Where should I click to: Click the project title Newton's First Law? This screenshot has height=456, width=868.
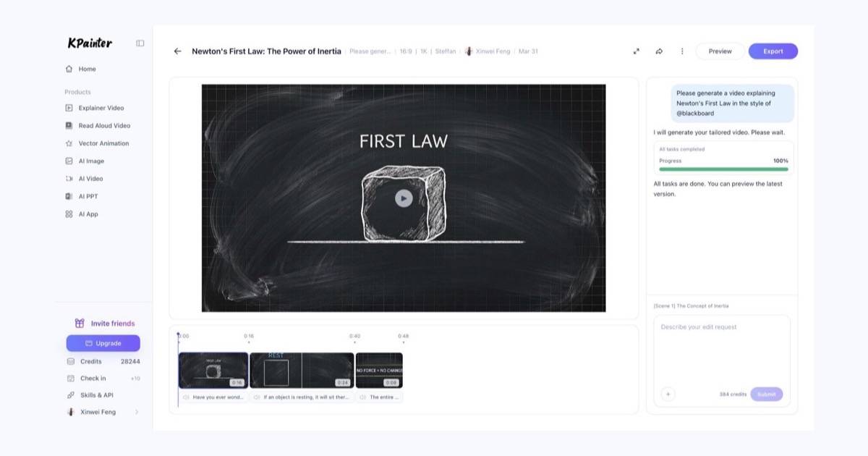tap(266, 51)
